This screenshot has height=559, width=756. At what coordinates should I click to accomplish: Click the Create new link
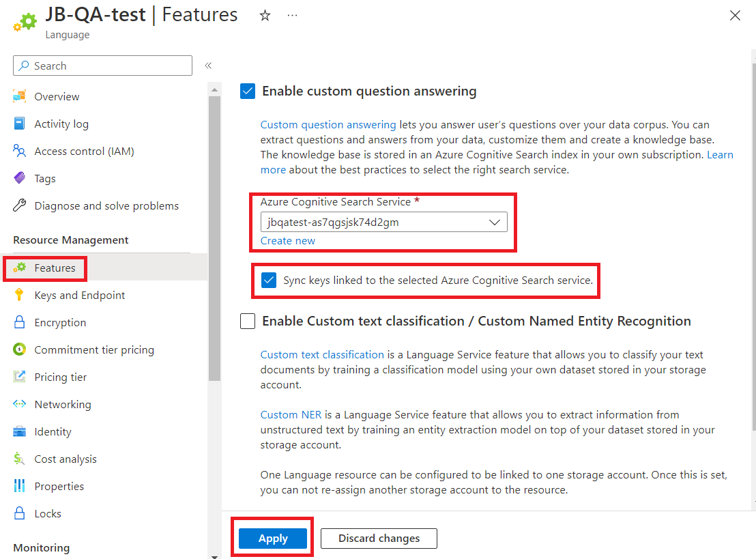point(288,241)
